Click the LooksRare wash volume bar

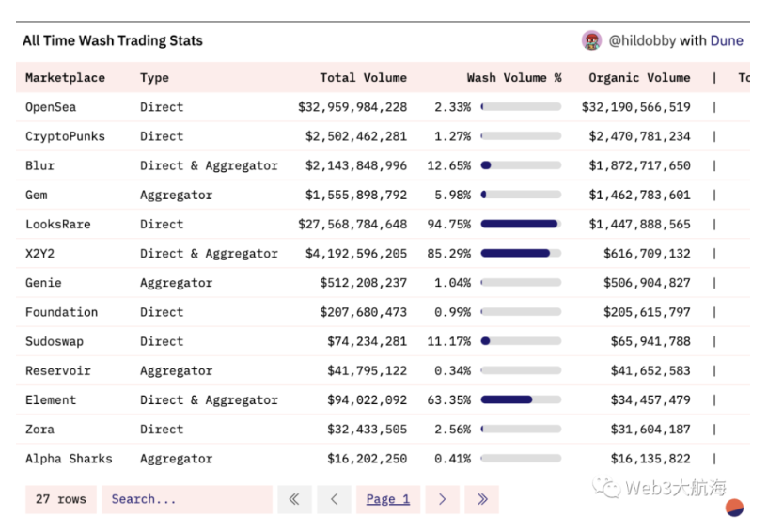pos(521,224)
